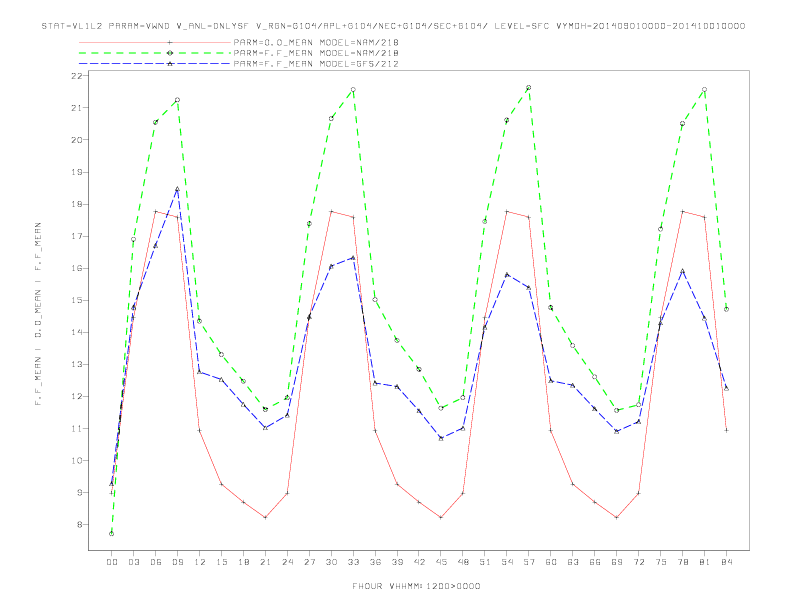Click x-axis forecast hour label 27
Screen dimensions: 792x612
[x=309, y=562]
